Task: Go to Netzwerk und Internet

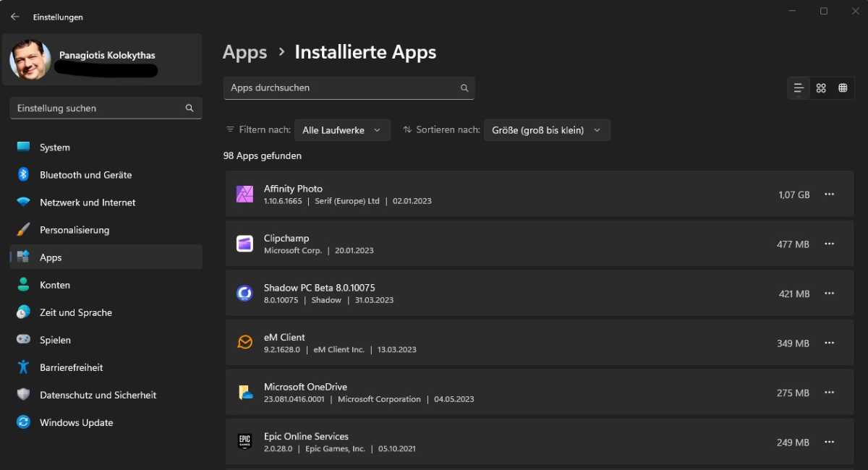Action: [106, 202]
